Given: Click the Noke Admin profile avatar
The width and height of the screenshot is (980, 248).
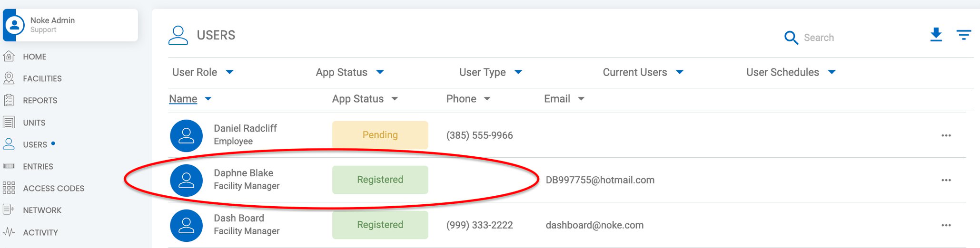Looking at the screenshot, I should pyautogui.click(x=14, y=25).
